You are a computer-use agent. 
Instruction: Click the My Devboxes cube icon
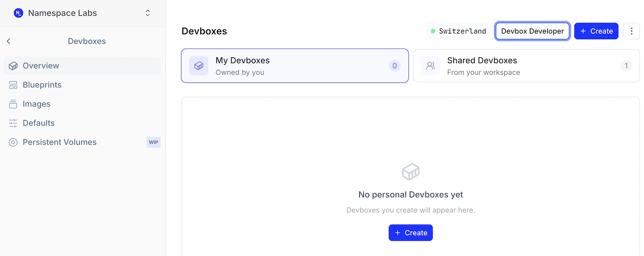point(199,66)
